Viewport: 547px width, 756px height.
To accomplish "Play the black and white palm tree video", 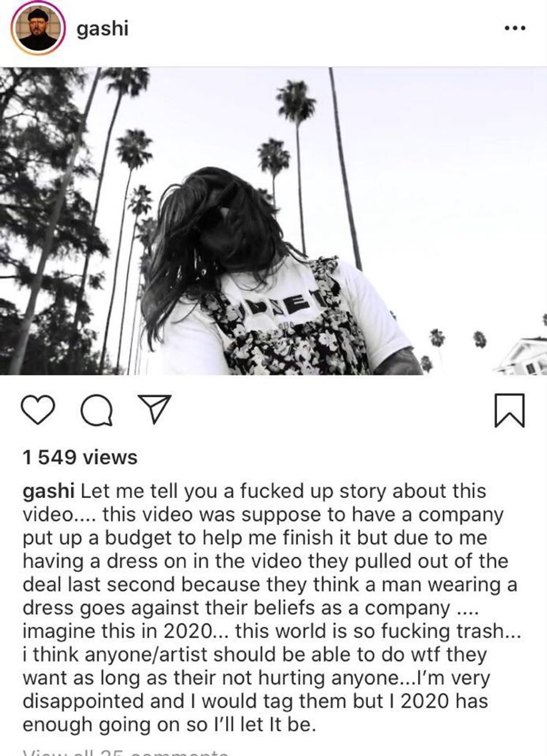I will (x=273, y=221).
